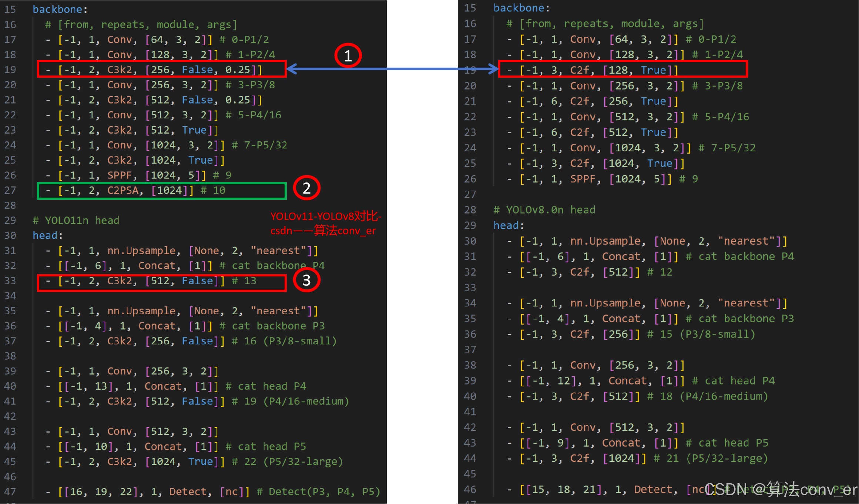Click the '# YOLOv8.0n head' comment

click(x=544, y=210)
